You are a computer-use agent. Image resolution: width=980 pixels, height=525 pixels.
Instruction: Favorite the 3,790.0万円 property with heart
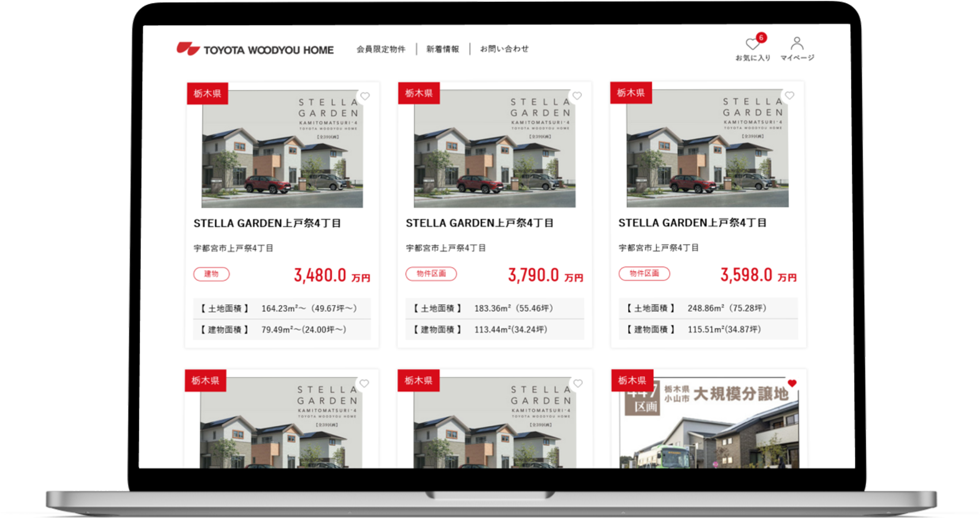pos(577,96)
